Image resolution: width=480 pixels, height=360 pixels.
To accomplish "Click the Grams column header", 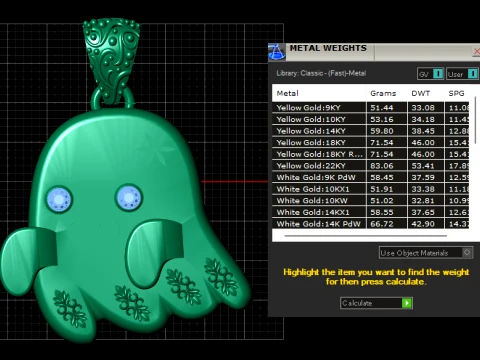I will pos(383,93).
